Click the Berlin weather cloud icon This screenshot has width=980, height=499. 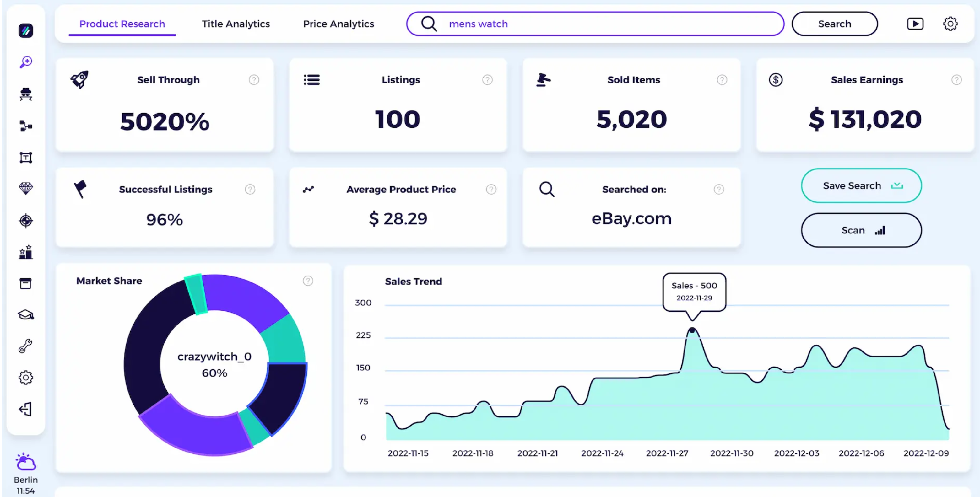point(26,462)
